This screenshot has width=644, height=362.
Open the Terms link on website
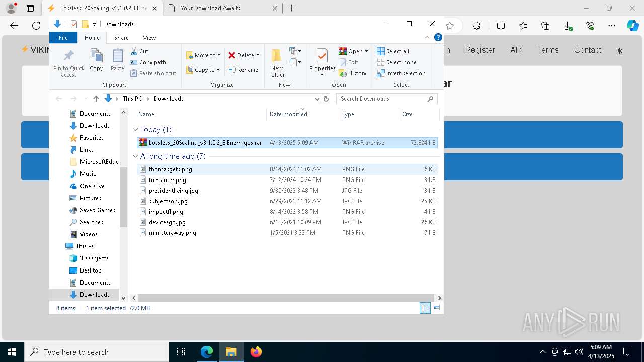pos(548,50)
